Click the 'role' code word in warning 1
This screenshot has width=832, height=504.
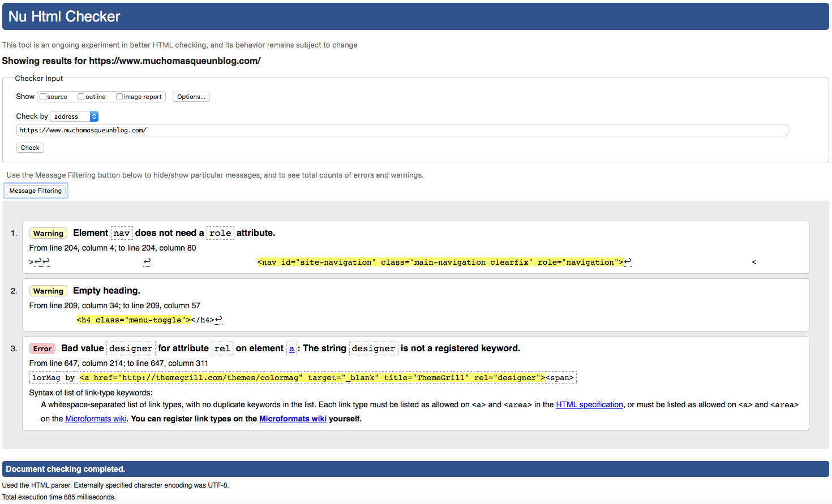point(220,233)
